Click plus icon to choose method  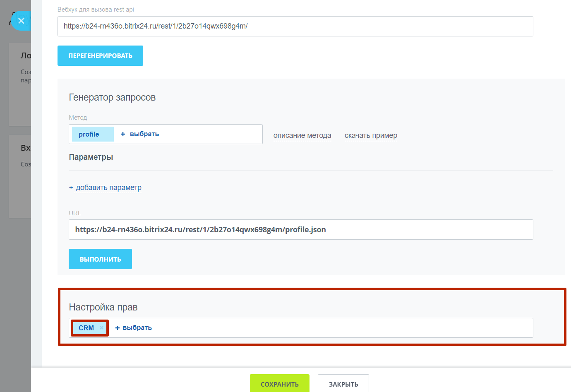tap(123, 134)
